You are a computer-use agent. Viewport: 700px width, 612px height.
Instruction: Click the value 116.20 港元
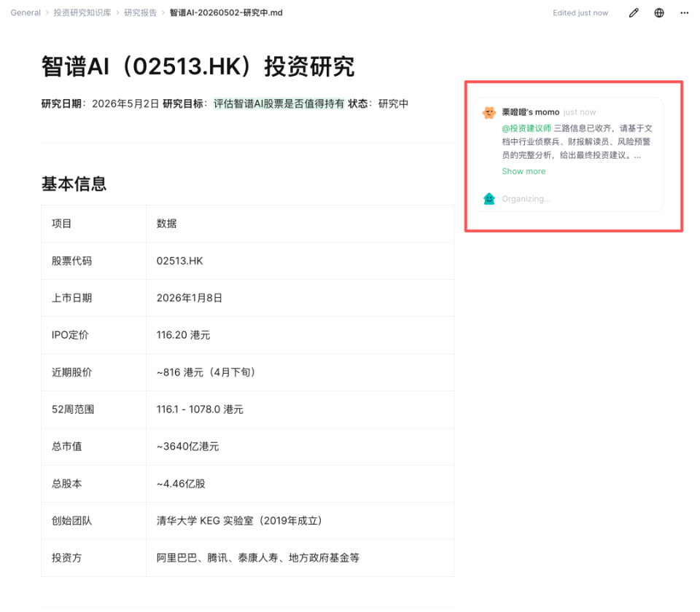[x=183, y=335]
